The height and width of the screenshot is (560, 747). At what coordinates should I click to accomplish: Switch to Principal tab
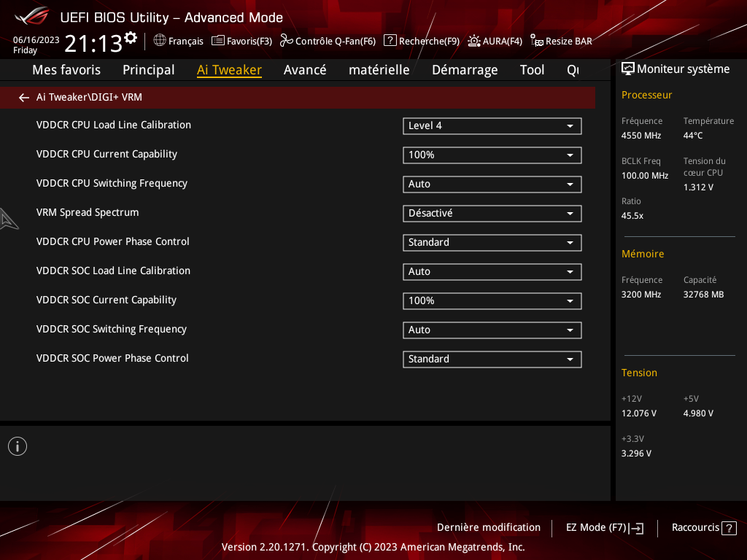[149, 70]
